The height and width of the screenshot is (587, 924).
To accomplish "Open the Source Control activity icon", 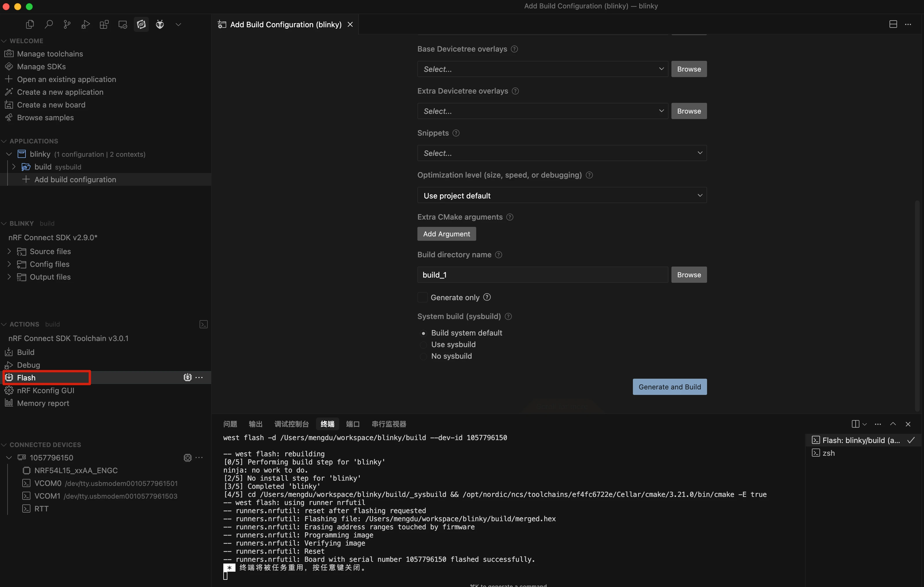I will (67, 25).
